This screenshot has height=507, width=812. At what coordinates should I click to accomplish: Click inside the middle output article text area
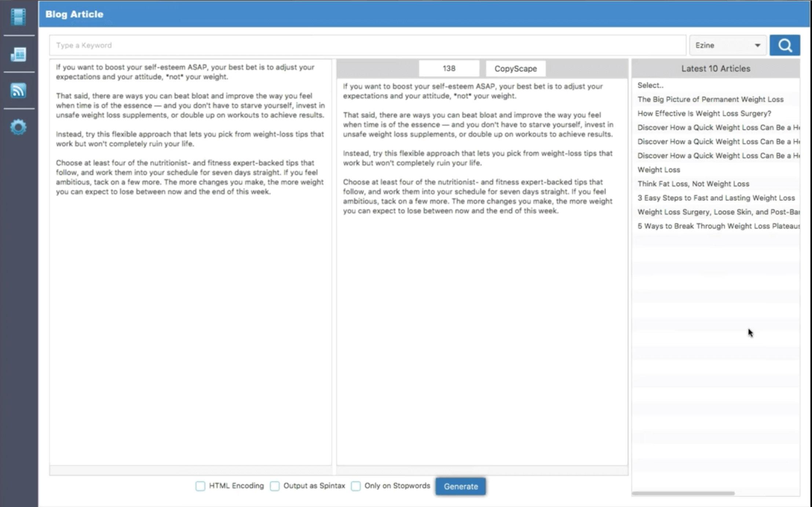482,271
